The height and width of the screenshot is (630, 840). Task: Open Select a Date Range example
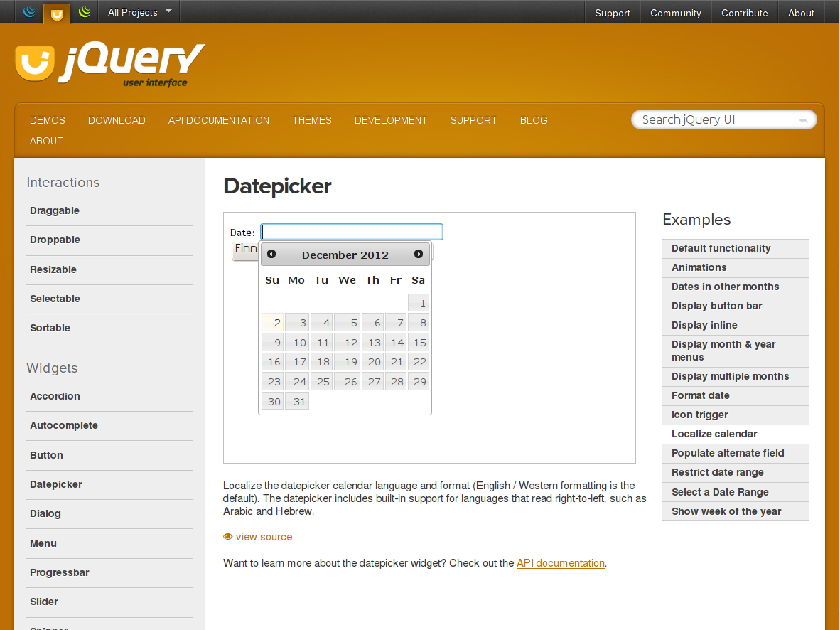coord(735,492)
